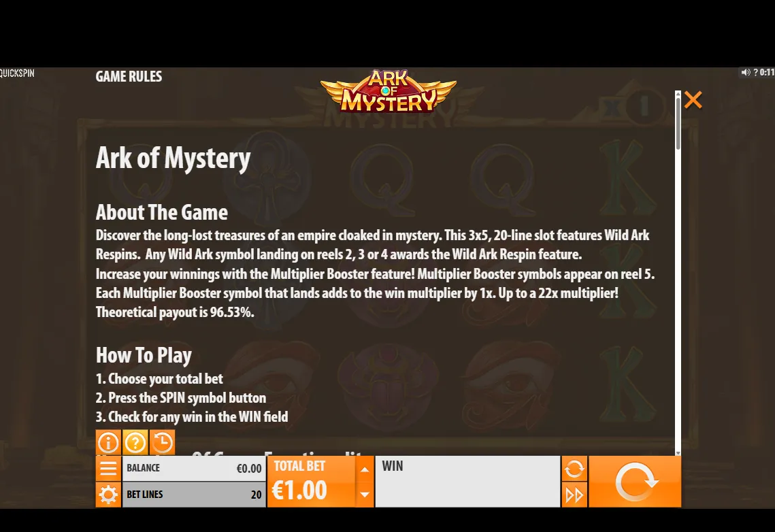Viewport: 775px width, 532px height.
Task: Click the autoplay circular arrows icon
Action: point(574,468)
